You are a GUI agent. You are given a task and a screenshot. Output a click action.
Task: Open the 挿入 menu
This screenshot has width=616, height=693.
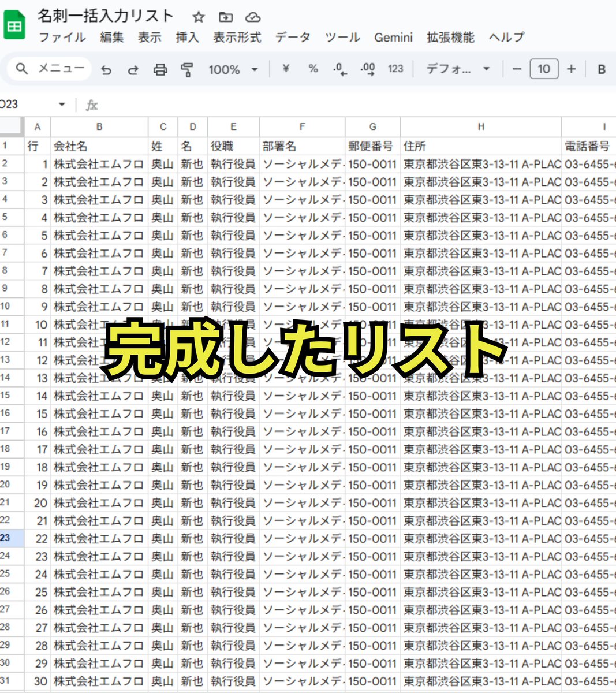coord(188,38)
